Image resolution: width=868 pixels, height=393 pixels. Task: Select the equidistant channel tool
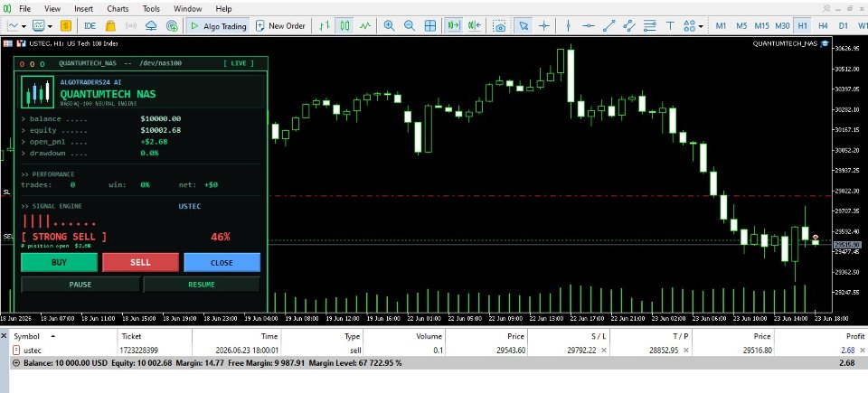click(x=629, y=25)
